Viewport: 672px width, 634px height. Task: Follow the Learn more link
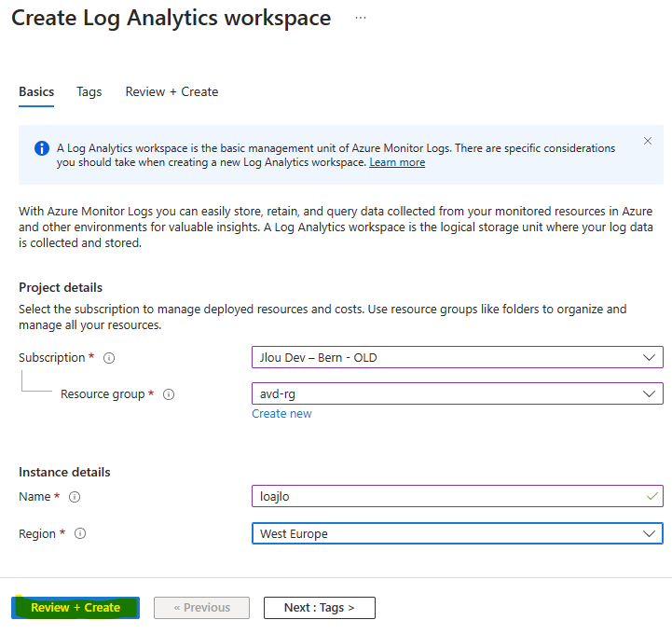tap(397, 162)
